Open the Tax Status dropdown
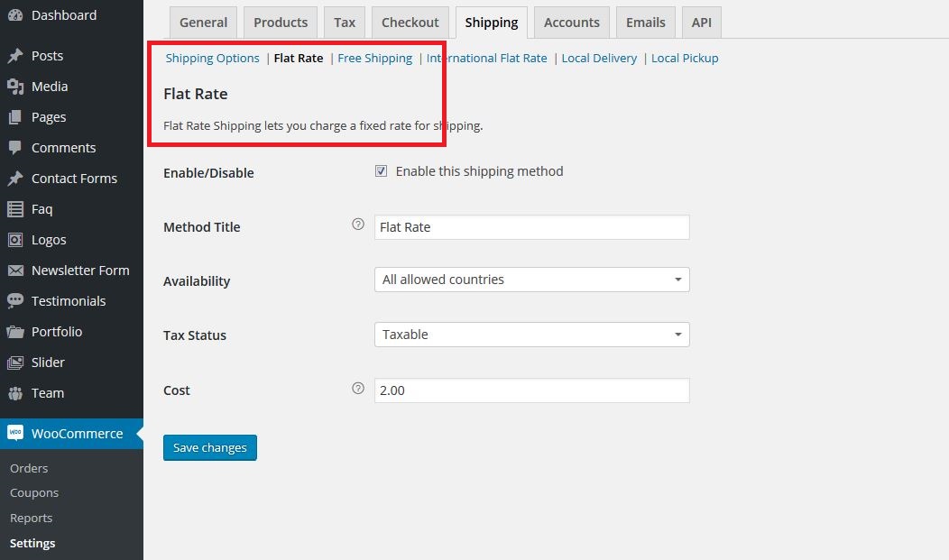The height and width of the screenshot is (560, 949). click(532, 335)
